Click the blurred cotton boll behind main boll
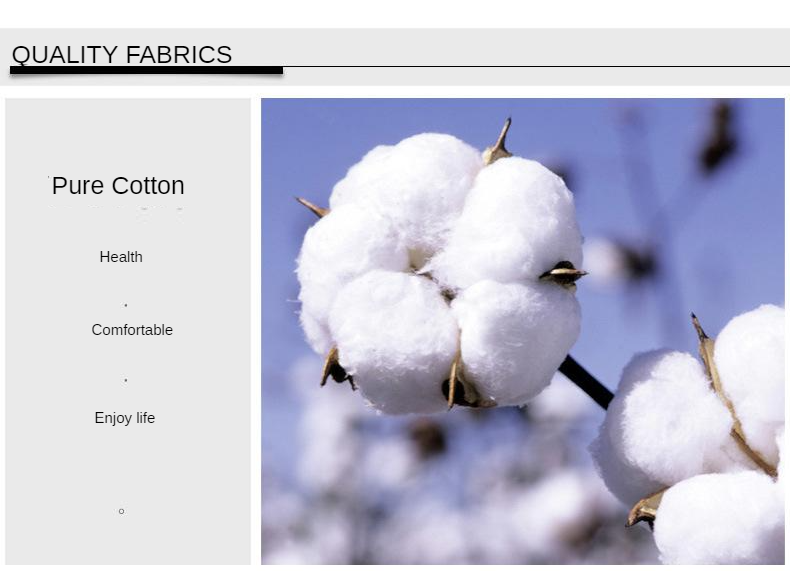The width and height of the screenshot is (790, 574). (x=622, y=262)
